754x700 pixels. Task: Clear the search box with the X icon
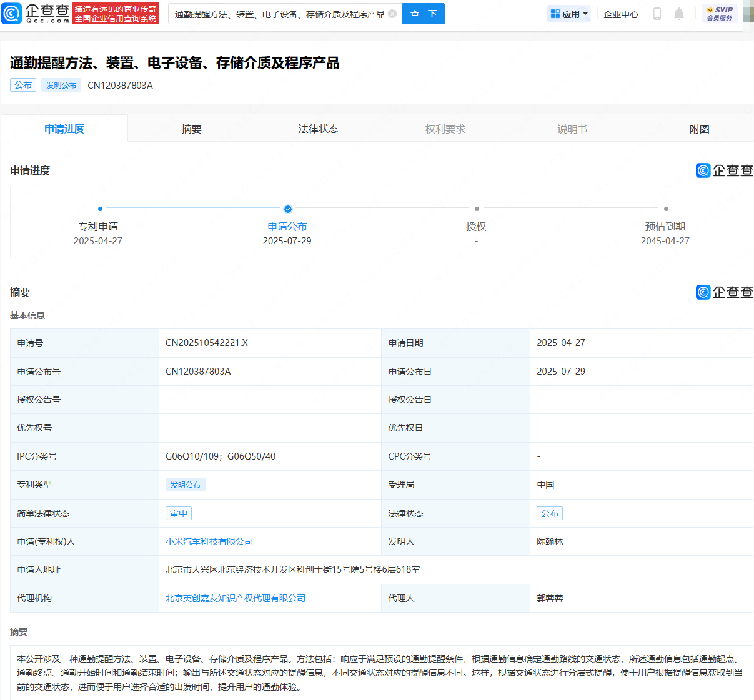[392, 14]
